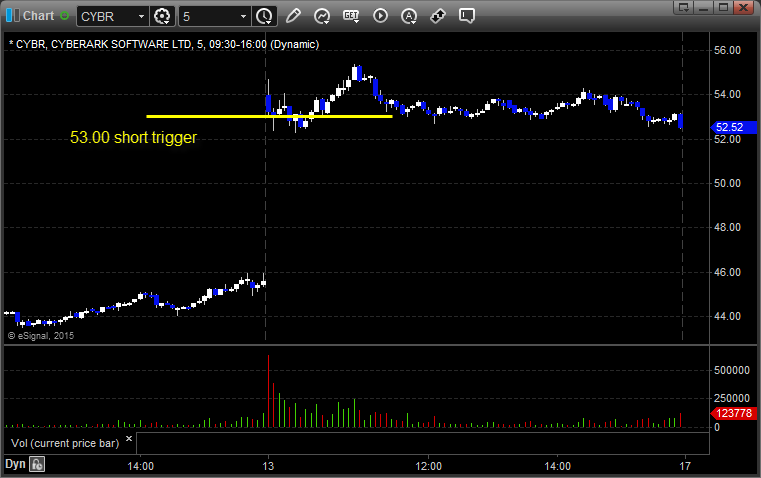Click the CYBR CYBERARK SOFTWARE LTD chart title
The image size is (761, 478).
click(164, 44)
